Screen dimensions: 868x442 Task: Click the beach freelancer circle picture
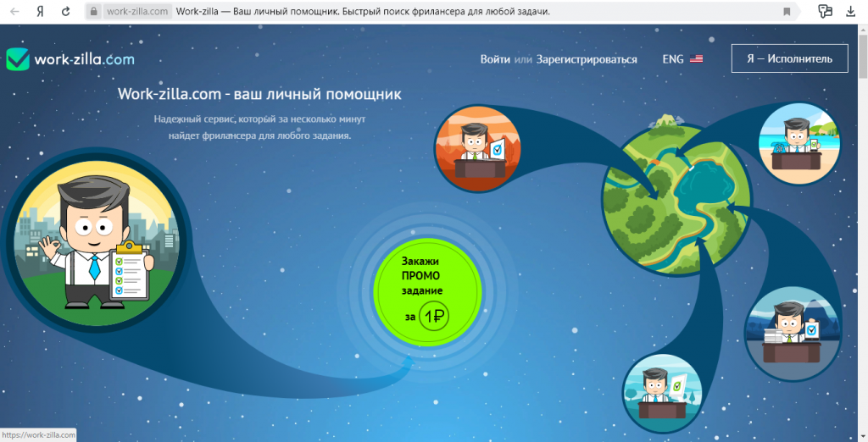(x=798, y=142)
